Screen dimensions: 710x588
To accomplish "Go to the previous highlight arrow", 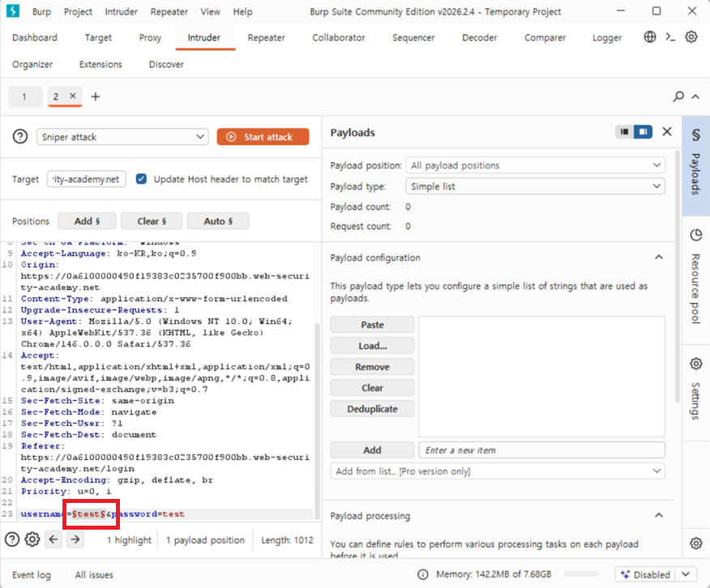I will click(x=53, y=539).
